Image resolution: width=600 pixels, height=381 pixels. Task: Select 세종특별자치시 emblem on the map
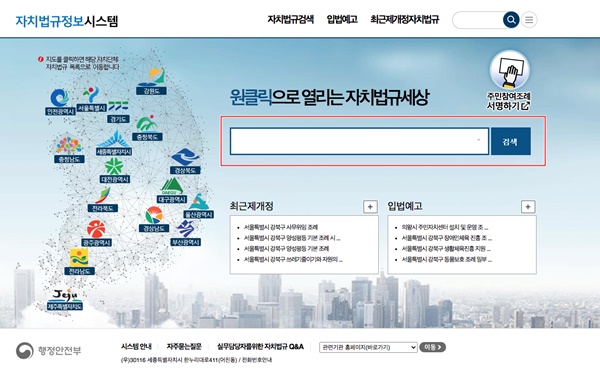click(114, 143)
